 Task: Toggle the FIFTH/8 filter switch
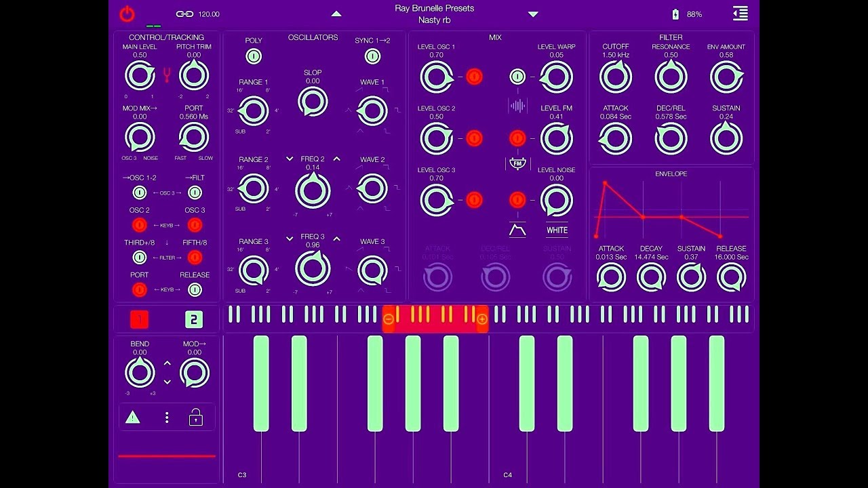195,258
